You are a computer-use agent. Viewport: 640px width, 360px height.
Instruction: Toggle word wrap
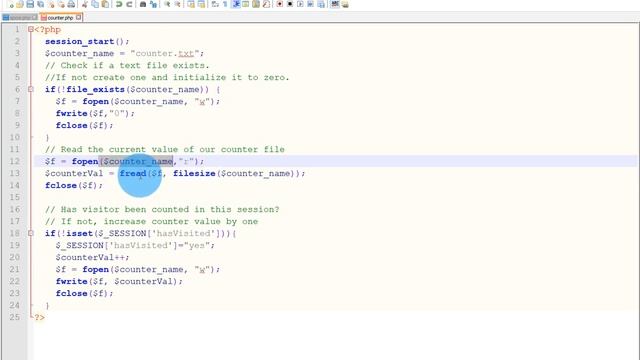pos(215,4)
